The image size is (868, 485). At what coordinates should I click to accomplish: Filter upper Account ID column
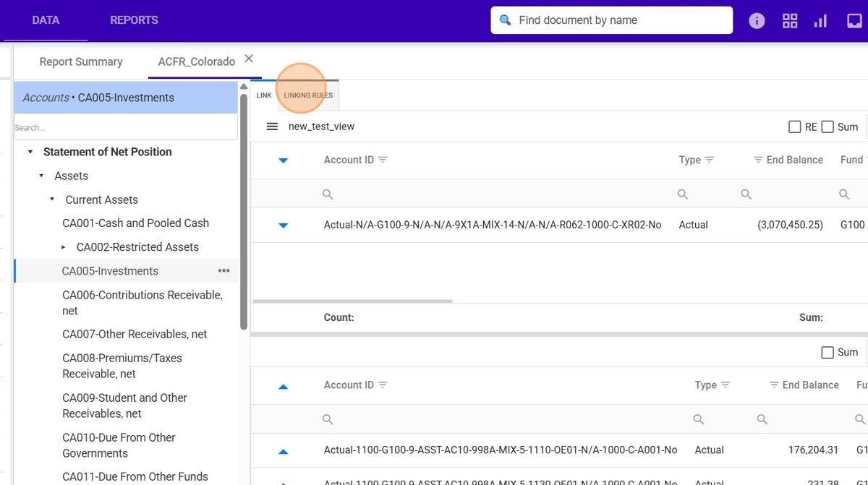(383, 160)
